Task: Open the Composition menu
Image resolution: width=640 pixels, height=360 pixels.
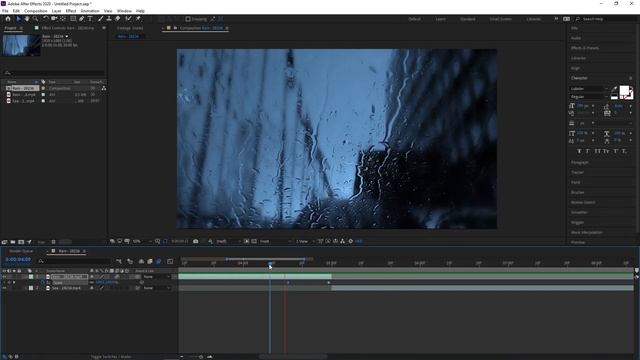Action: pos(36,11)
